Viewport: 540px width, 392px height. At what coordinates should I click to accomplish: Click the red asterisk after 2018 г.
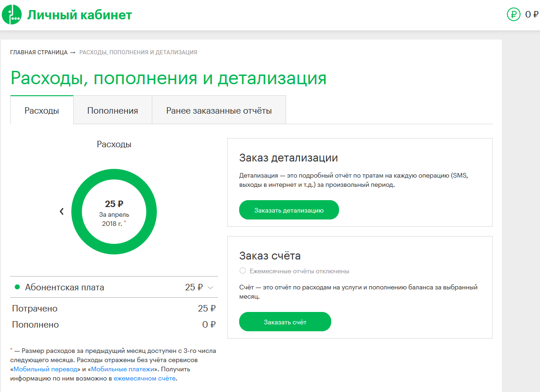point(125,223)
